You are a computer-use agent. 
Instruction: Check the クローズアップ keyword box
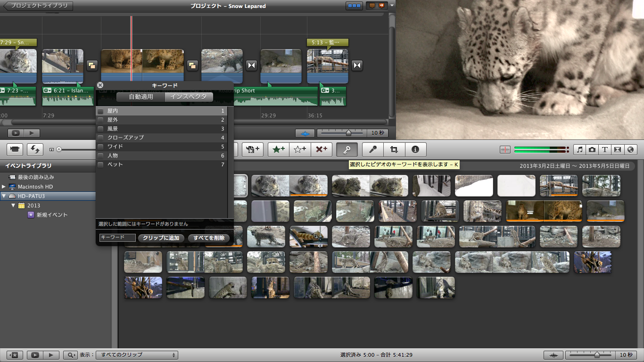point(100,138)
